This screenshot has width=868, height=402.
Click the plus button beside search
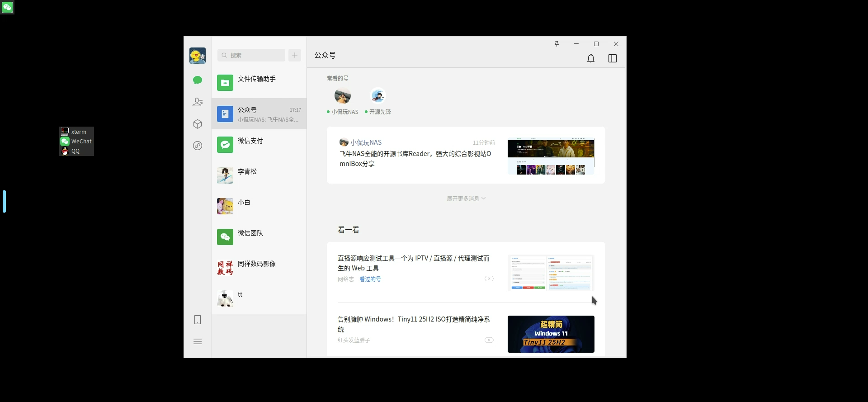(x=295, y=55)
